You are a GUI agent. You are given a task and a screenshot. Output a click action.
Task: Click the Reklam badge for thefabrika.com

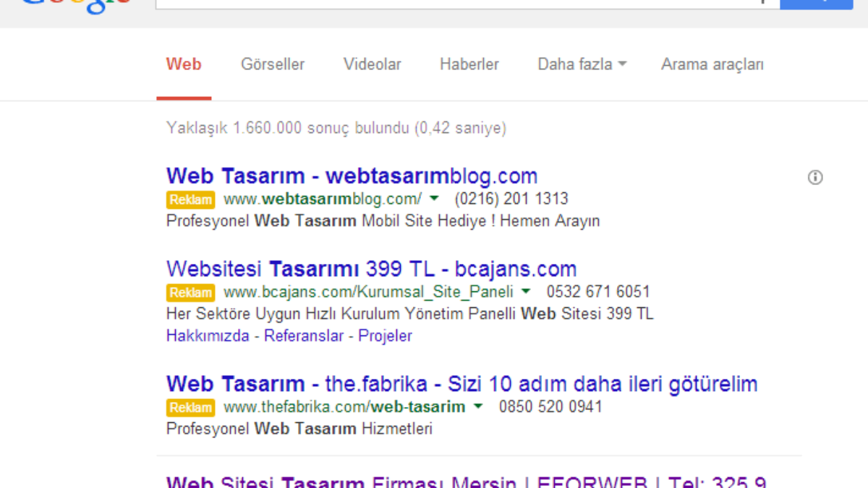pos(190,408)
